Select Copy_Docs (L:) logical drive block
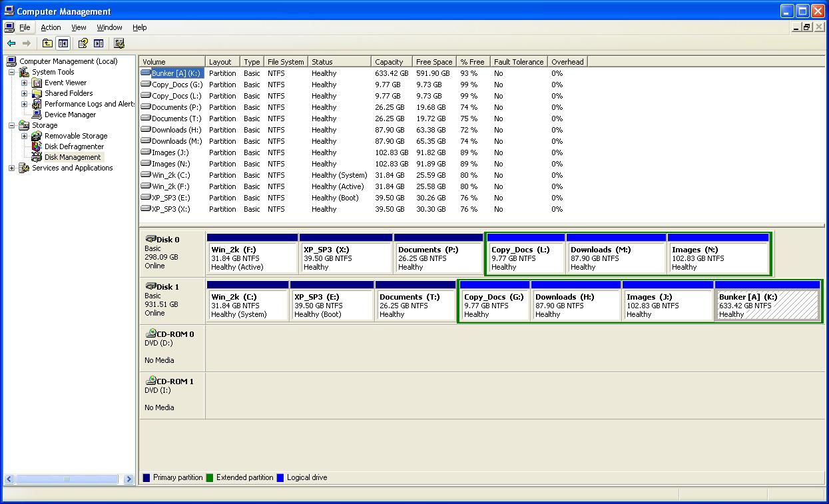Screen dimensions: 829x504 [526, 253]
